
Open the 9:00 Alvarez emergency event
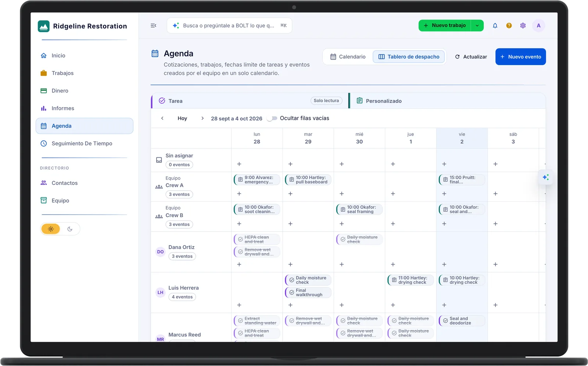(257, 180)
